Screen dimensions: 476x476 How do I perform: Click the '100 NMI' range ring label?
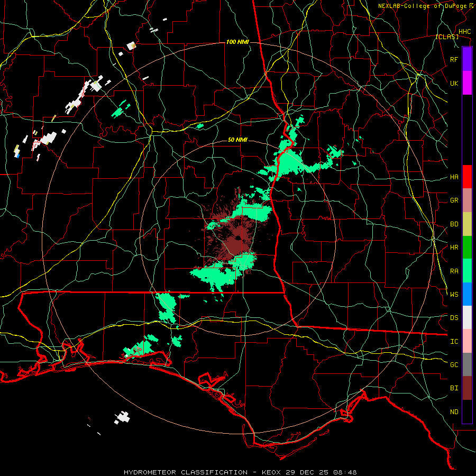click(237, 42)
